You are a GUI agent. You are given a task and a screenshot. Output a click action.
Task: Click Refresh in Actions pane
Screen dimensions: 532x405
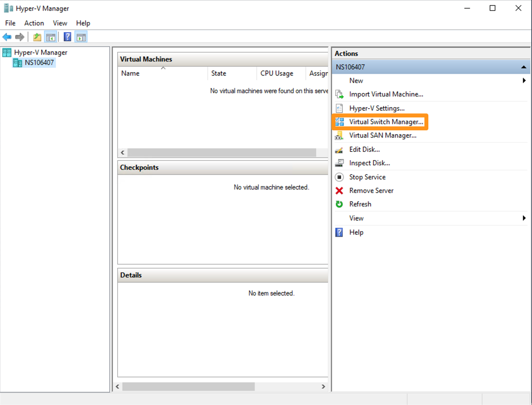click(x=360, y=204)
